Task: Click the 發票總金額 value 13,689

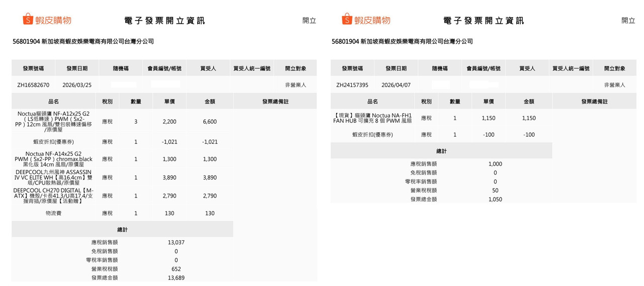Action: (176, 278)
